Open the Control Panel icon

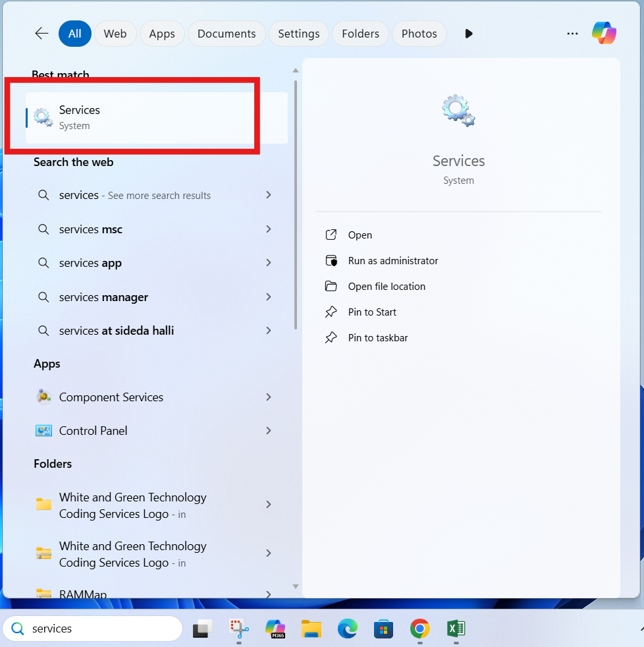(43, 430)
